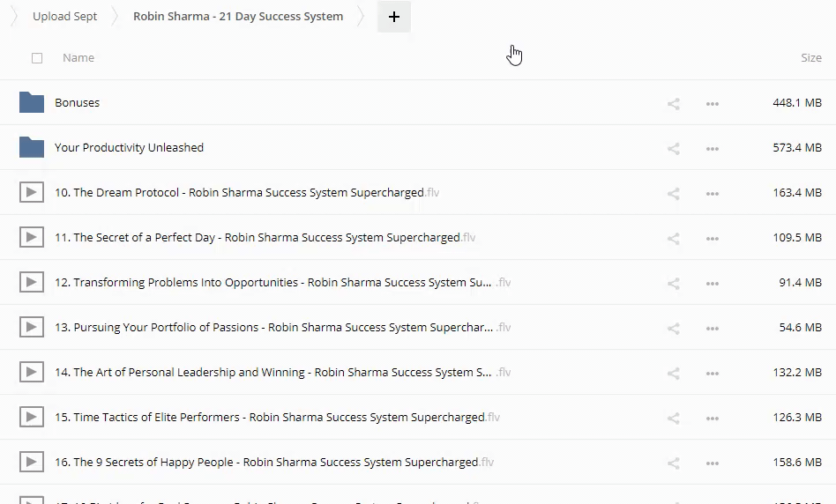Sort files by the Size column header

click(810, 58)
